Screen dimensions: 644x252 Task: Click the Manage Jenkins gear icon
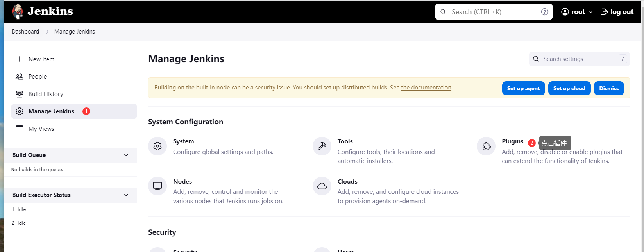(20, 111)
